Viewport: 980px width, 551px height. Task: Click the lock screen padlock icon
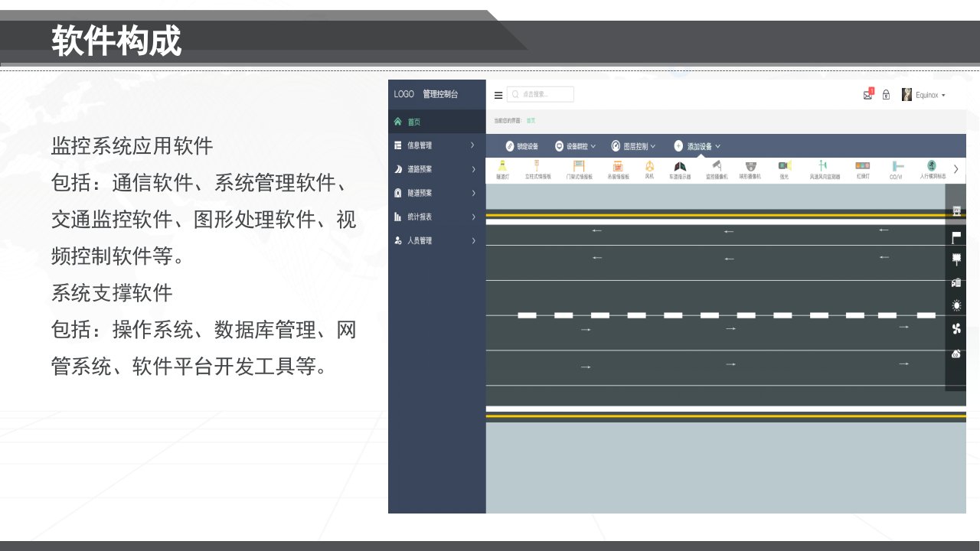(886, 95)
